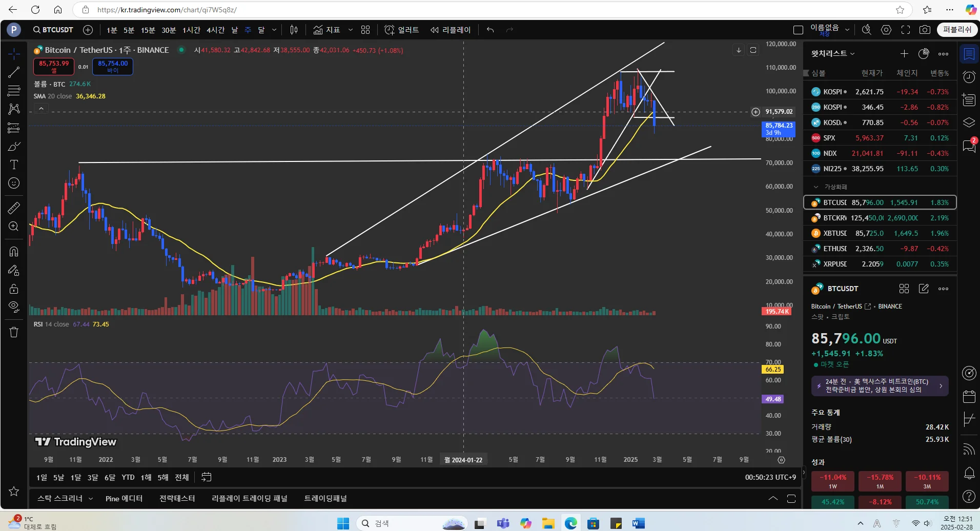Collapse the 가상화폐 watchlist section

tap(816, 187)
